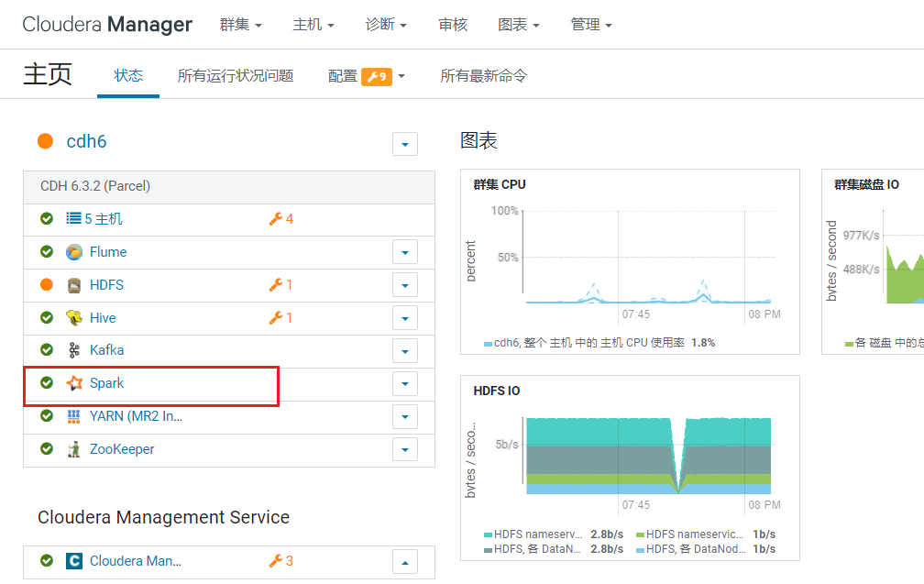Viewport: 924px width, 584px height.
Task: Open the 所有最新命令 tab
Action: (483, 76)
